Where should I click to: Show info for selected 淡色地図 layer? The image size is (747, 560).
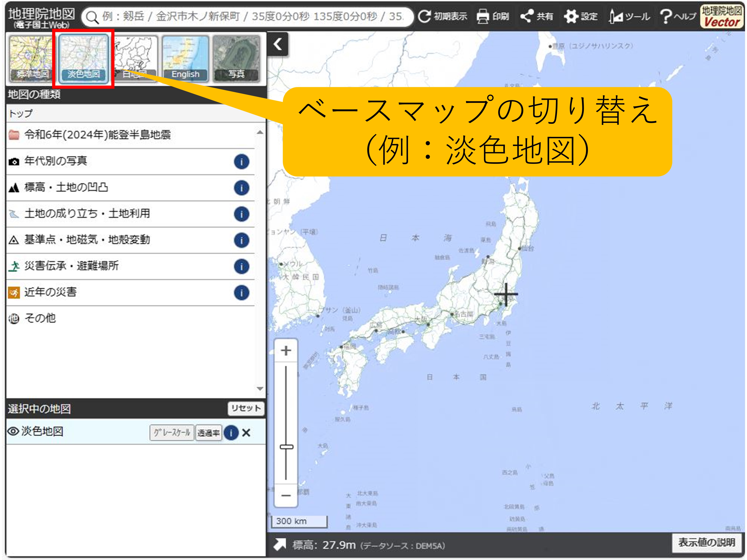[231, 433]
